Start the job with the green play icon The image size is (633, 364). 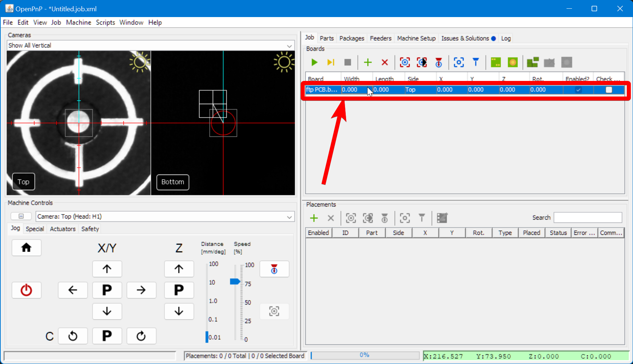pos(314,62)
